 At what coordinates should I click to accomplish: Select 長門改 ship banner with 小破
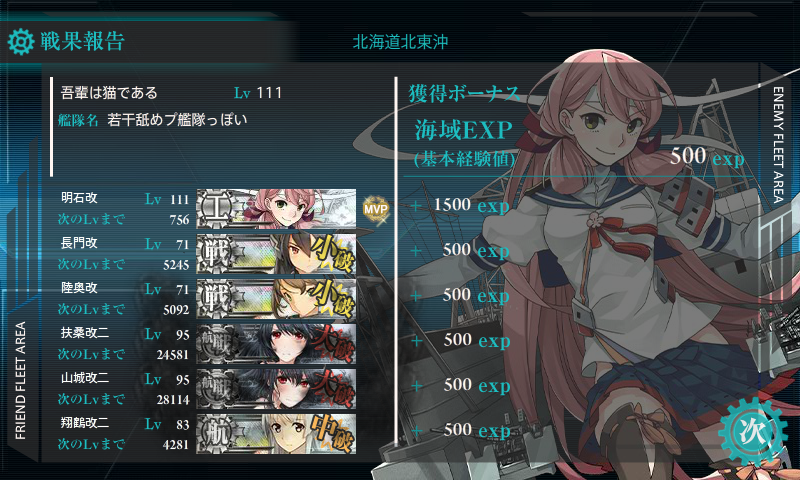tap(276, 254)
